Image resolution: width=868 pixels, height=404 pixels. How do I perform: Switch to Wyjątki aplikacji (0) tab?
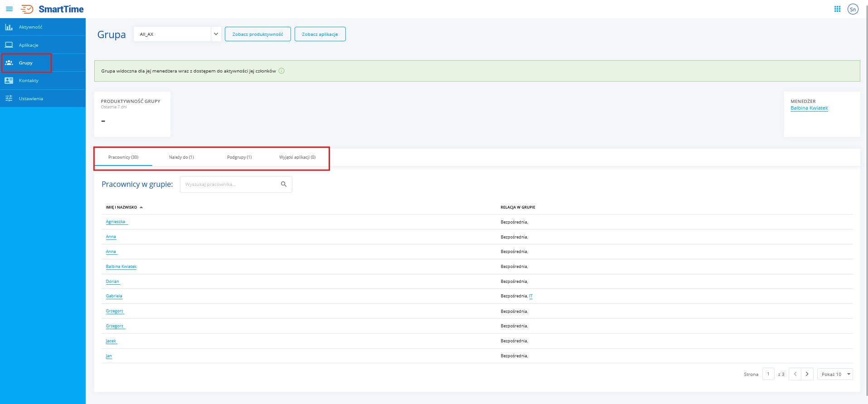(x=297, y=157)
